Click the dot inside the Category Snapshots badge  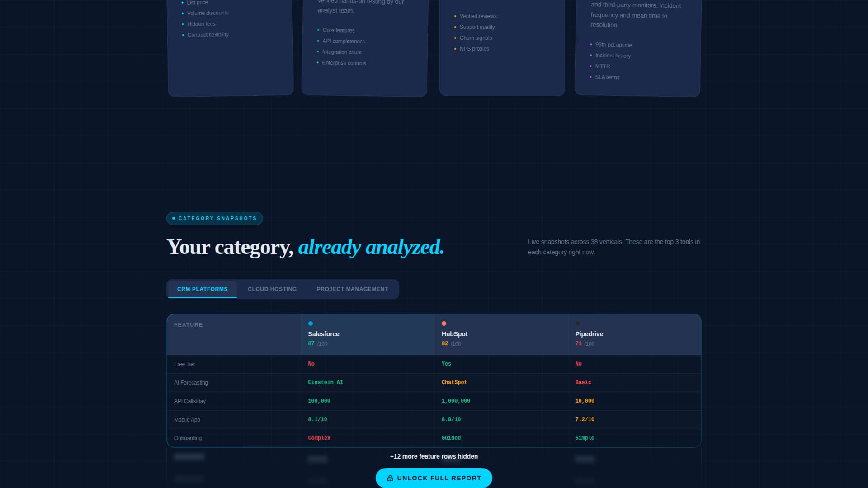174,218
